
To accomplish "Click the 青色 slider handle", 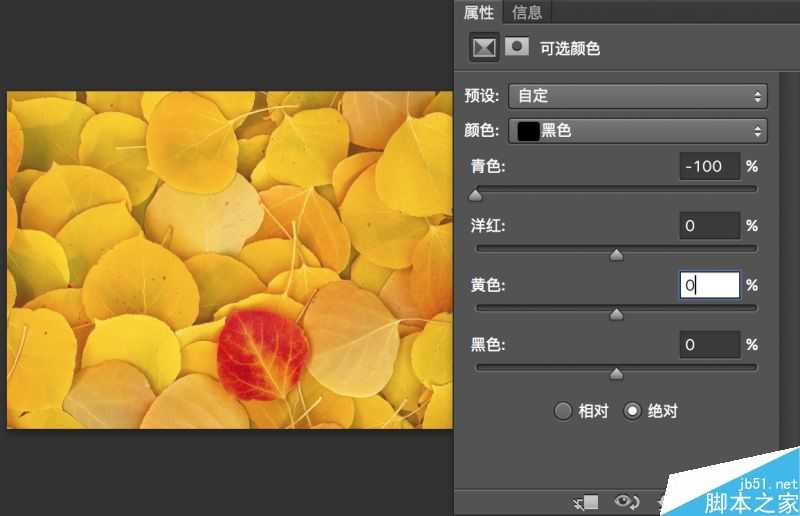I will tap(476, 195).
